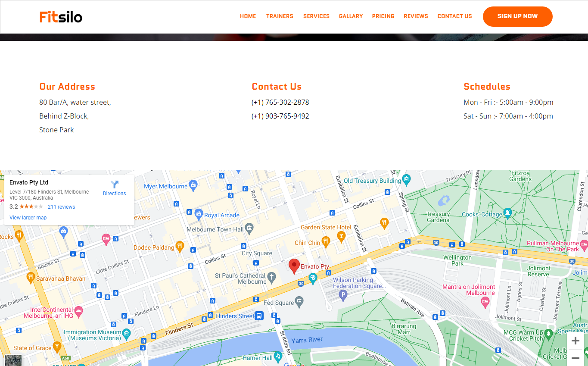
Task: Switch to satellite view thumbnail
Action: coord(13,360)
